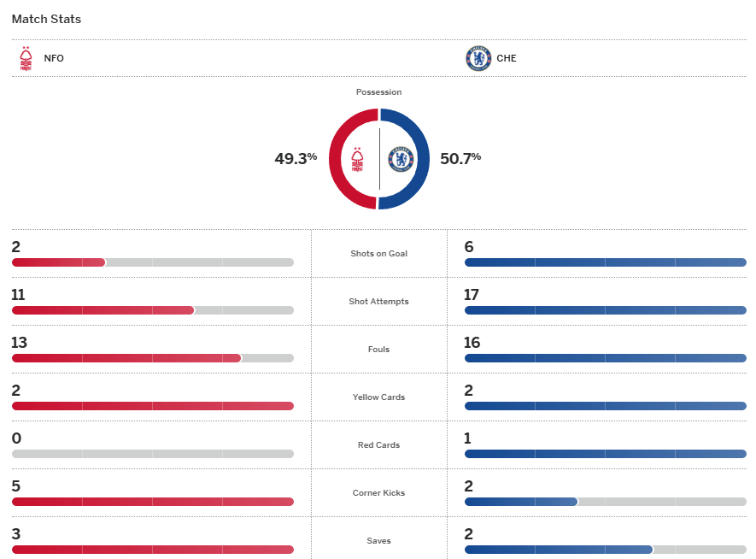756x559 pixels.
Task: Click the Shots on Goal label
Action: (x=379, y=254)
